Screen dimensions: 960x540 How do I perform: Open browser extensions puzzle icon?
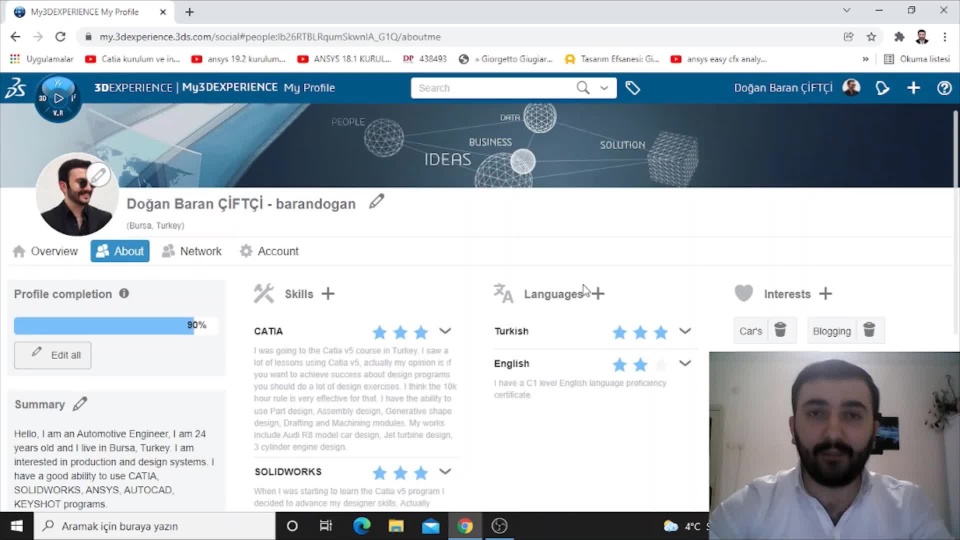click(899, 37)
